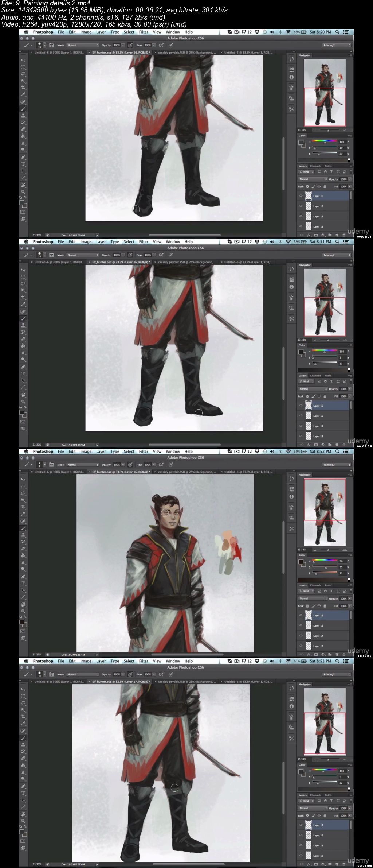This screenshot has width=373, height=868.
Task: Select the Eyedropper tool in the 8:52 PM frame
Action: point(23,514)
